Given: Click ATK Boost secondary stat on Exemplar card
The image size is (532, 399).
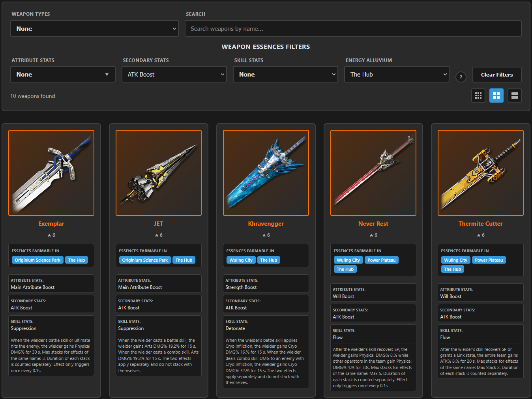Looking at the screenshot, I should (x=22, y=308).
